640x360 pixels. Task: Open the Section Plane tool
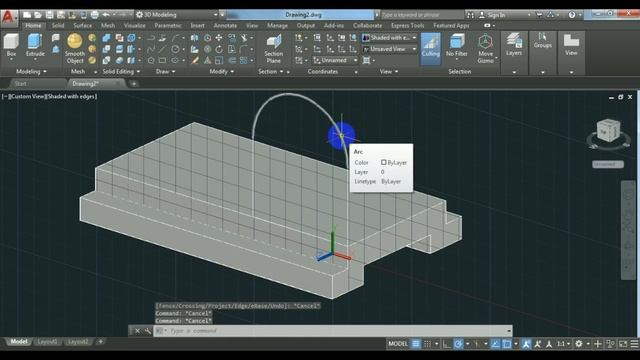pos(273,49)
